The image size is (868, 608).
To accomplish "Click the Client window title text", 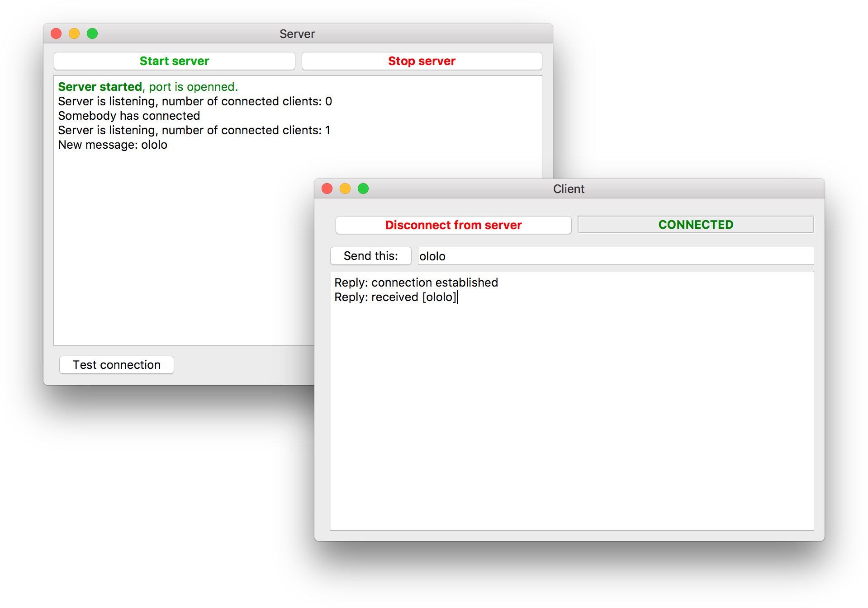I will tap(569, 189).
